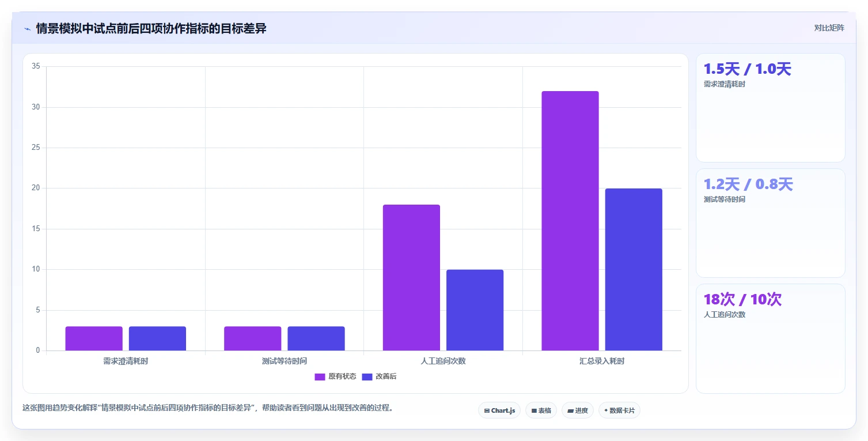
Task: Click the description text below the chart
Action: (x=208, y=408)
